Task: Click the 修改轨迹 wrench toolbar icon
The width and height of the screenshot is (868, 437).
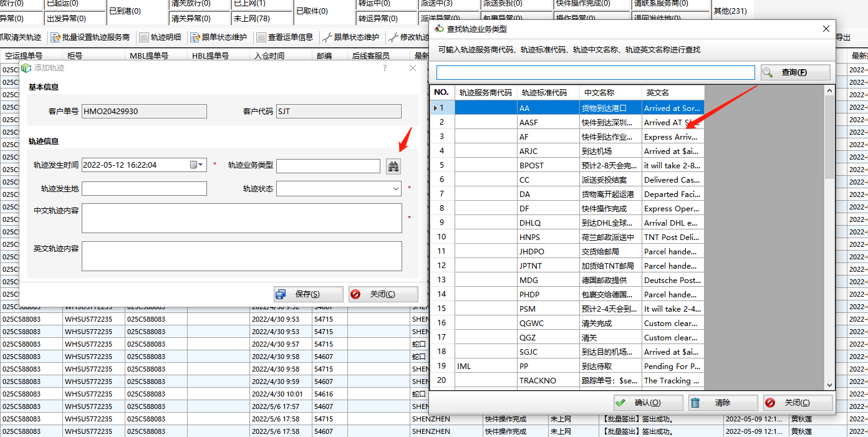Action: (393, 37)
